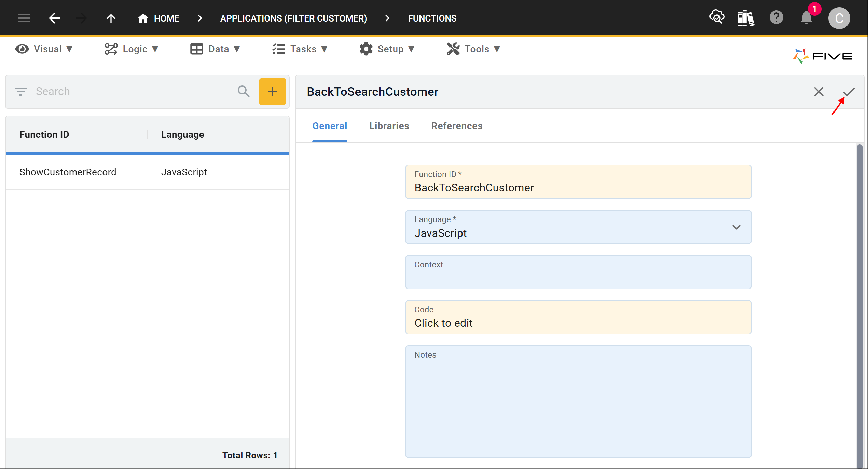
Task: Click the Data menu icon
Action: [x=197, y=49]
